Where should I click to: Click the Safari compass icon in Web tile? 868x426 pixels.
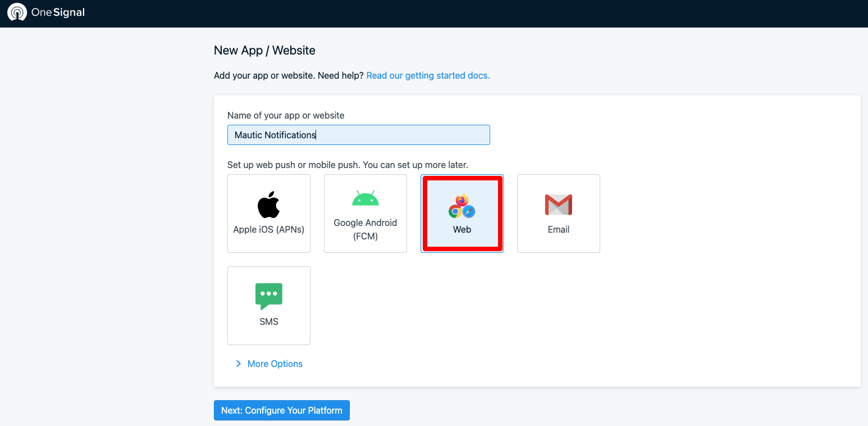pyautogui.click(x=468, y=211)
